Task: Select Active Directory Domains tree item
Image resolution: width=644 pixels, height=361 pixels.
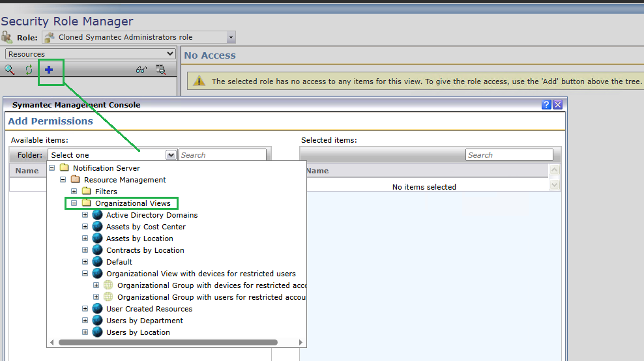Action: [152, 215]
